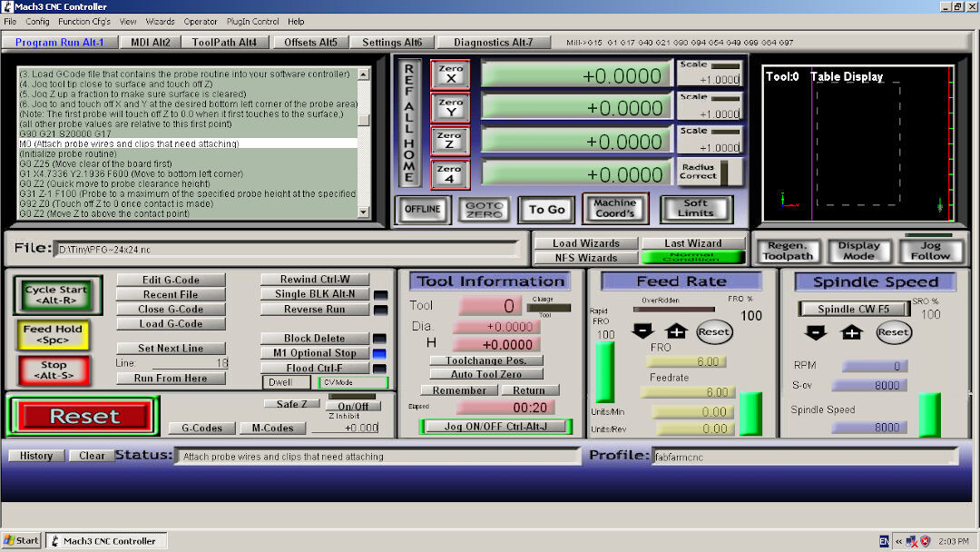The width and height of the screenshot is (980, 552).
Task: Click Close G-Code button
Action: point(171,309)
